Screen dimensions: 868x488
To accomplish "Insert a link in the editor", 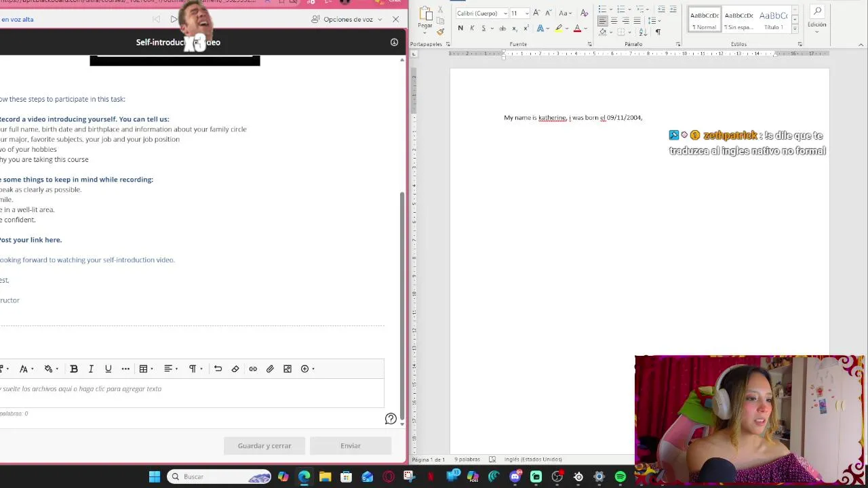I will point(253,369).
